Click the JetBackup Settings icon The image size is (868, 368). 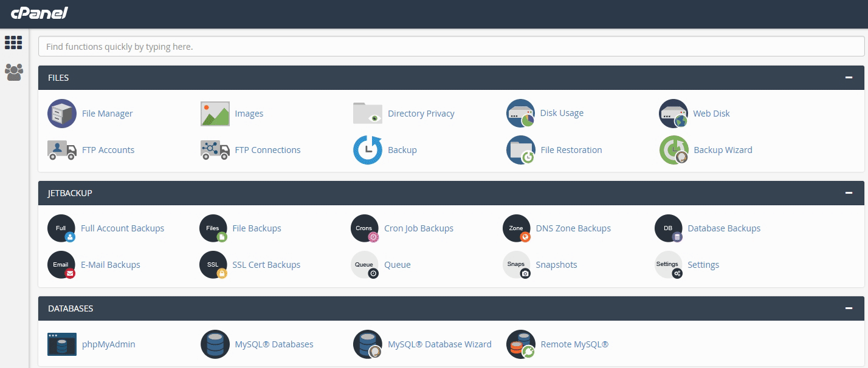[x=669, y=265]
